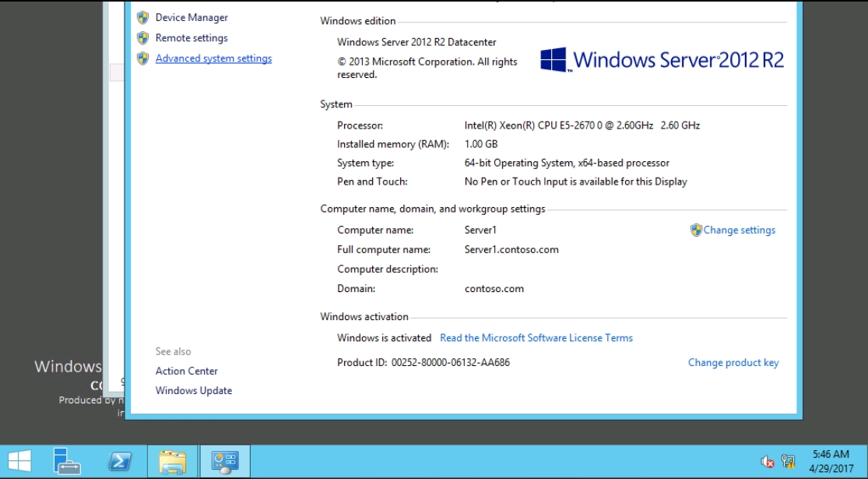Click Change settings for computer name
This screenshot has width=868, height=479.
pos(739,231)
